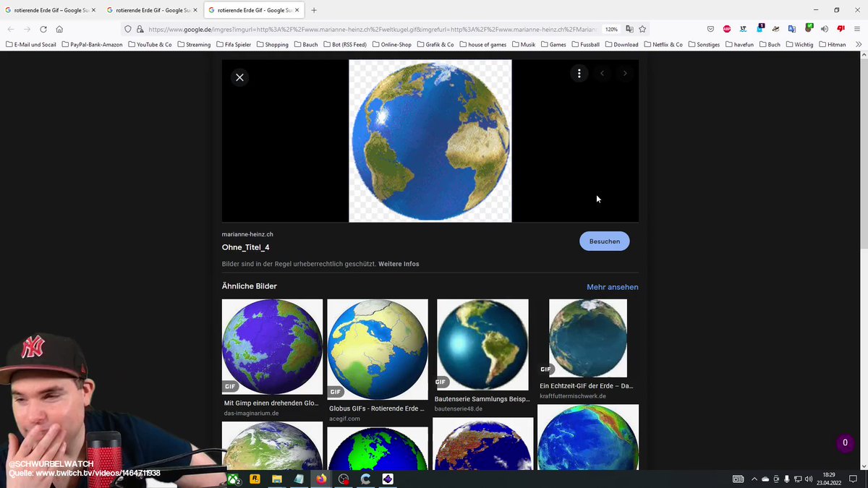Open the Firefox hamburger application menu
Screen dimensions: 868x488
coord(856,29)
